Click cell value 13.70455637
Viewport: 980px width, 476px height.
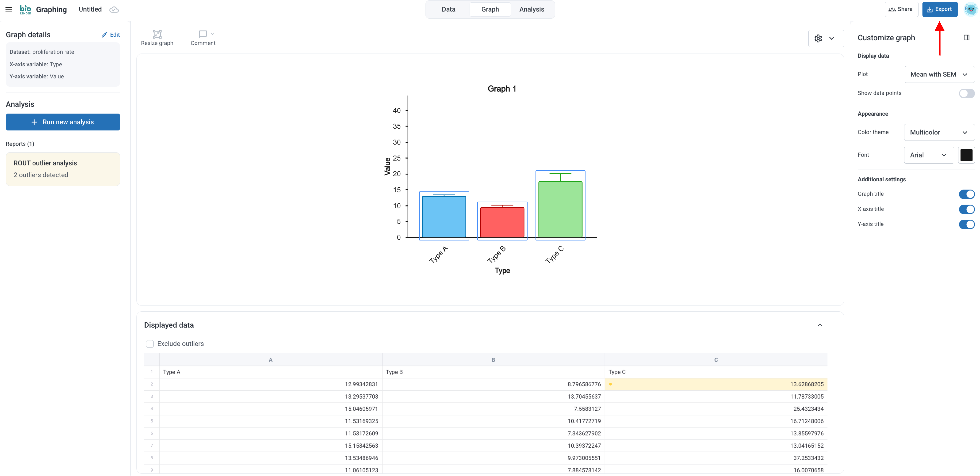point(493,396)
